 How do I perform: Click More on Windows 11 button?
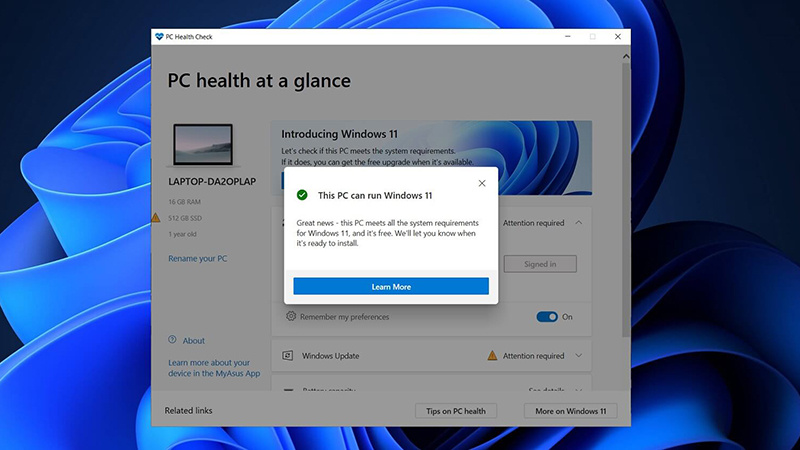570,411
